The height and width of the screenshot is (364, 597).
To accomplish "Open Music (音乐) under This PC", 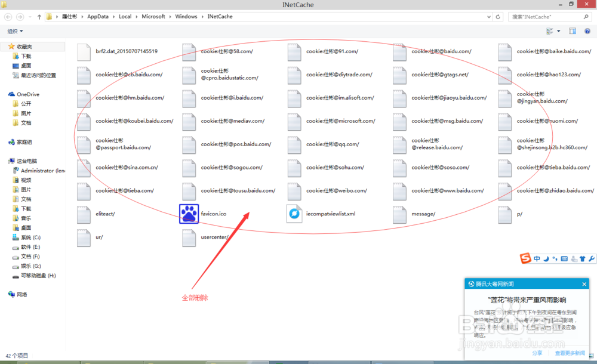I will tap(26, 218).
